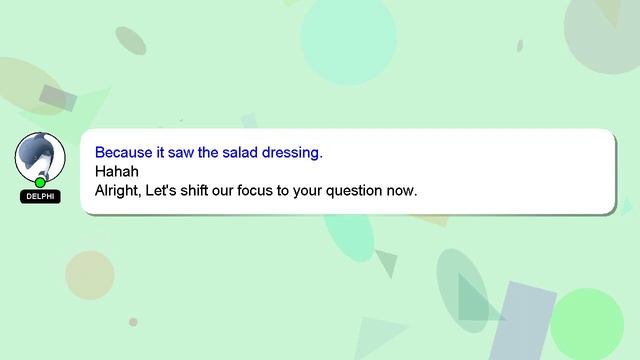Click the grey ellipse at upper left

[x=131, y=41]
